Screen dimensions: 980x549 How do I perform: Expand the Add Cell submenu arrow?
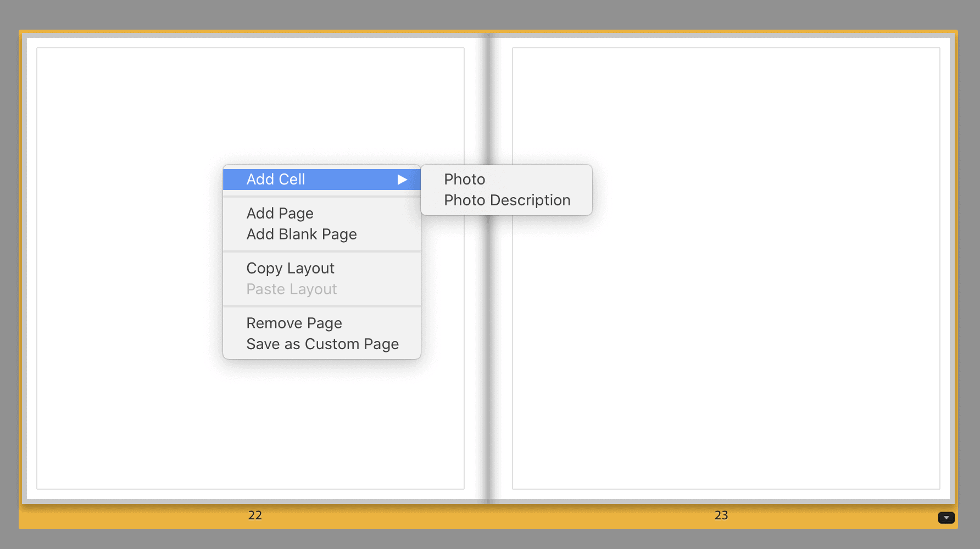point(402,180)
